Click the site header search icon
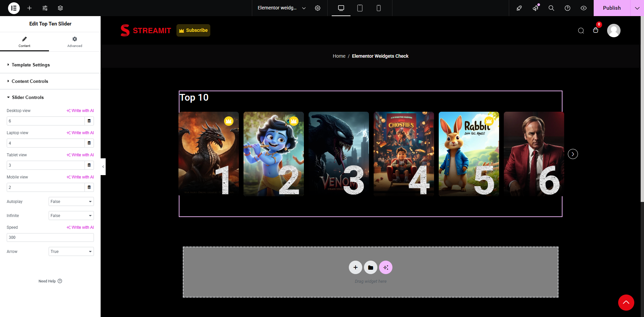Image resolution: width=644 pixels, height=317 pixels. [x=581, y=31]
